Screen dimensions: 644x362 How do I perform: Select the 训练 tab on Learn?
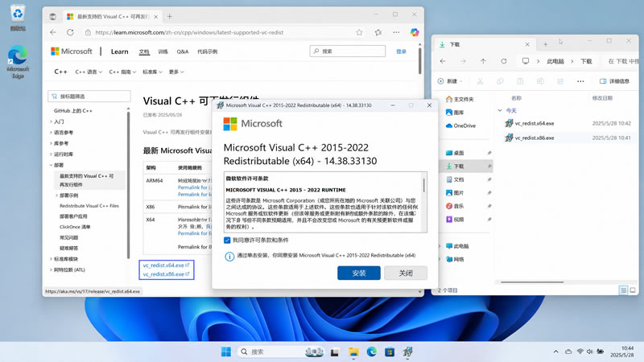coord(163,51)
